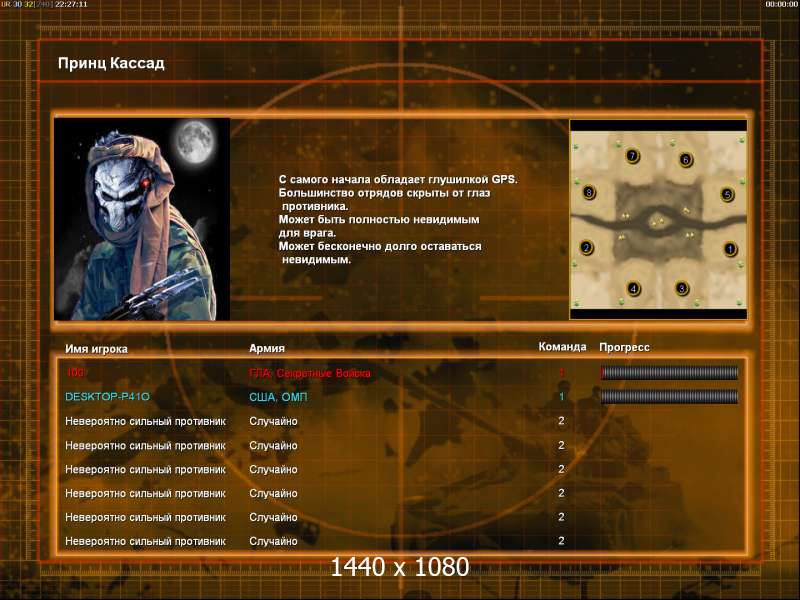Click the army text ГЛА: Секретные Войска

(x=310, y=373)
